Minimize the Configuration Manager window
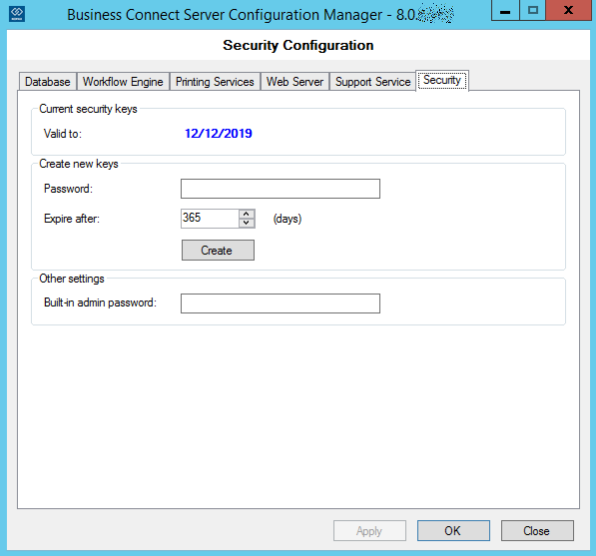Viewport: 596px width, 556px height. click(x=505, y=11)
